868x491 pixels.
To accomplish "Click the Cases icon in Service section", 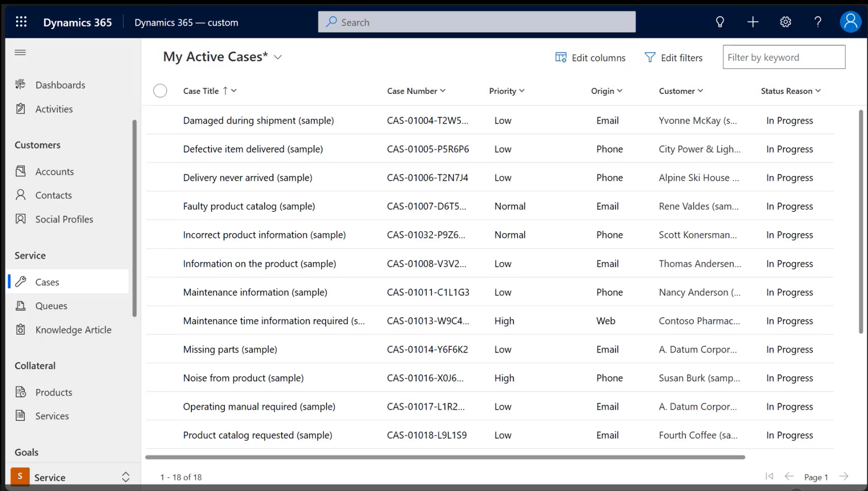I will point(20,282).
